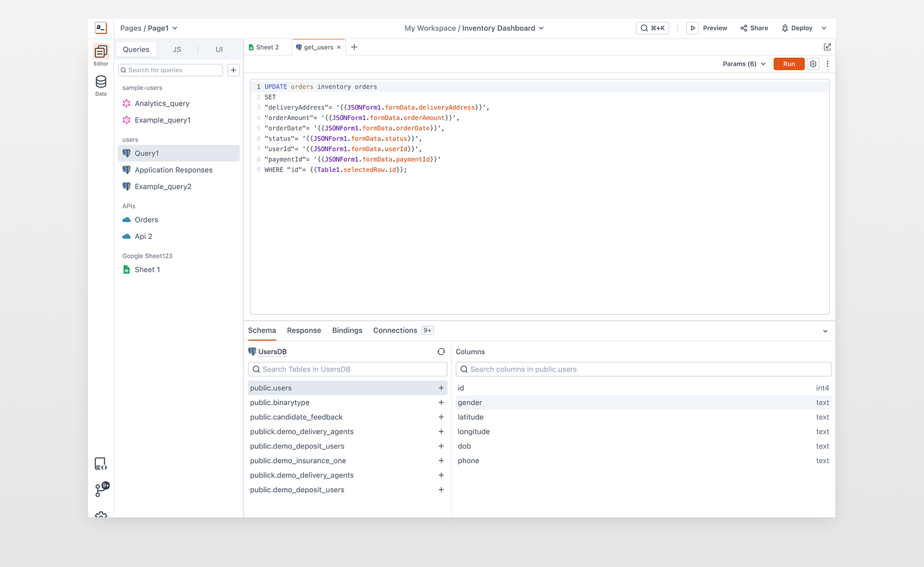
Task: Click Search Tables in UsersDB field
Action: tap(348, 369)
